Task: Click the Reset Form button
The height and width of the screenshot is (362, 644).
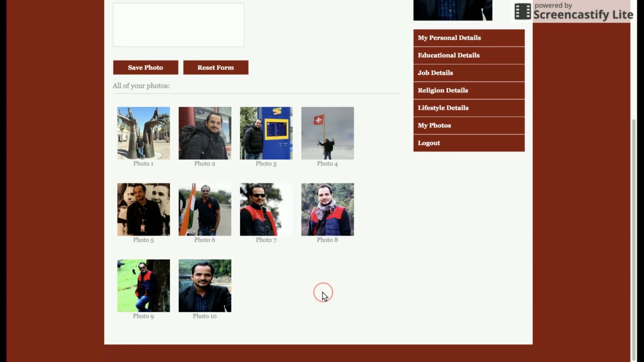Action: [x=216, y=67]
